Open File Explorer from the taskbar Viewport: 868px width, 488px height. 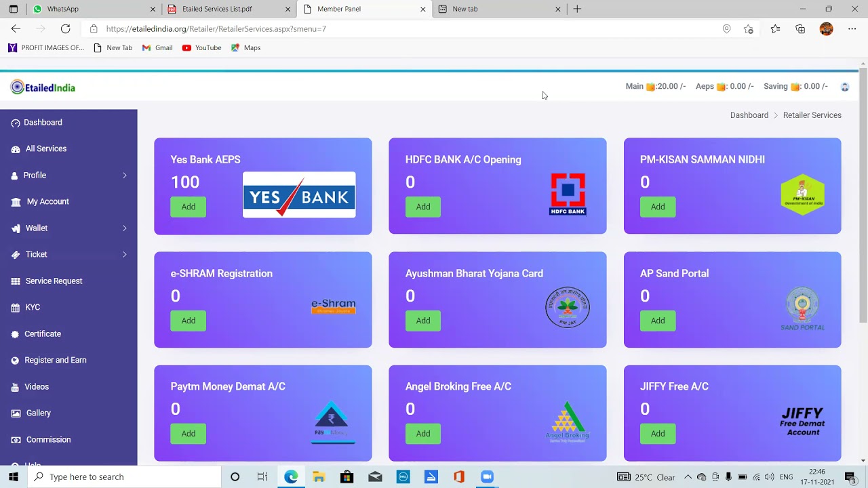319,476
